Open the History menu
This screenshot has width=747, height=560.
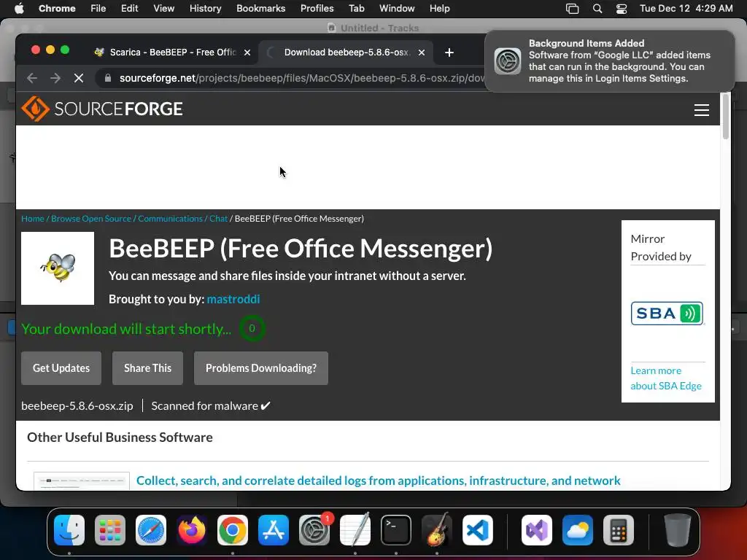tap(205, 8)
